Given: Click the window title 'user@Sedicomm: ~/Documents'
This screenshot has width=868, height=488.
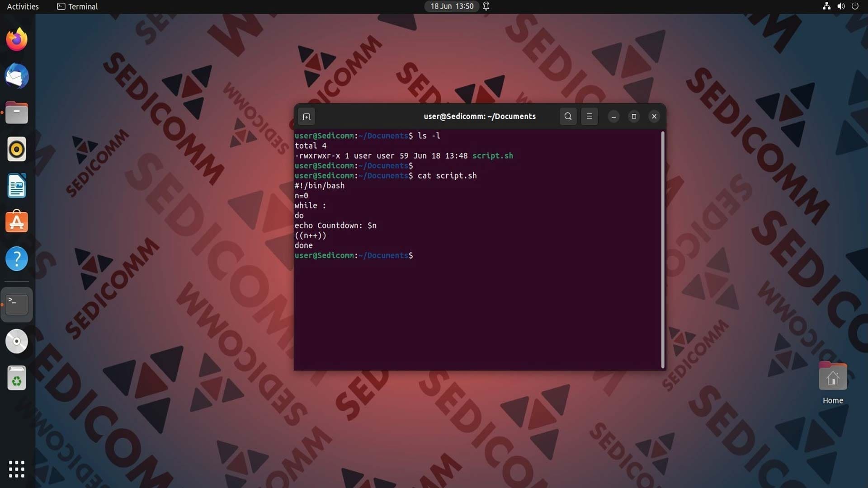Looking at the screenshot, I should (x=480, y=117).
